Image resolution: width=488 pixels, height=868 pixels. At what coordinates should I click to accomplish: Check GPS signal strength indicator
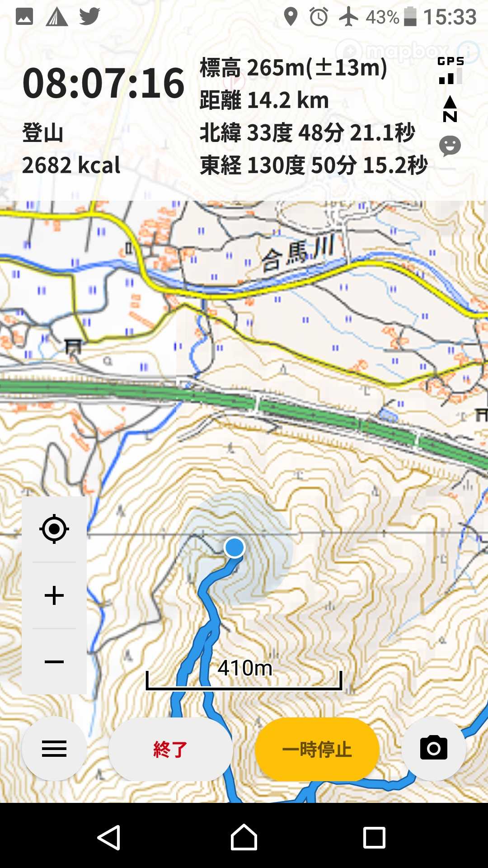[450, 71]
